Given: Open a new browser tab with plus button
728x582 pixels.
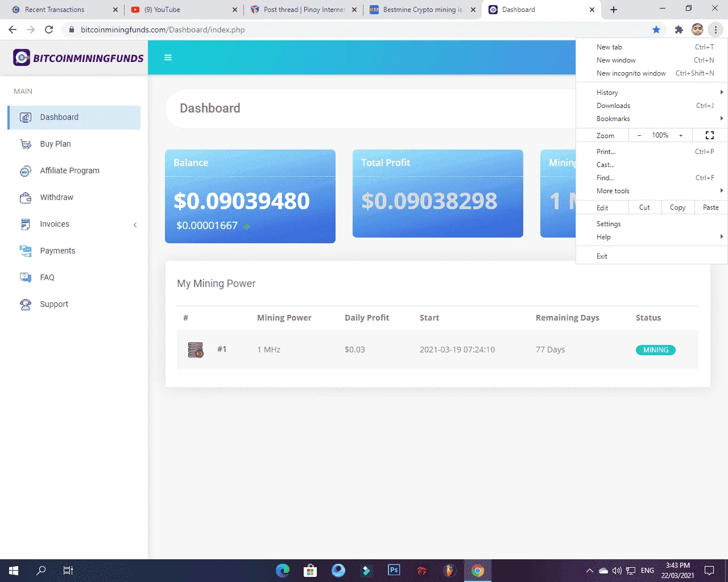Looking at the screenshot, I should coord(614,10).
